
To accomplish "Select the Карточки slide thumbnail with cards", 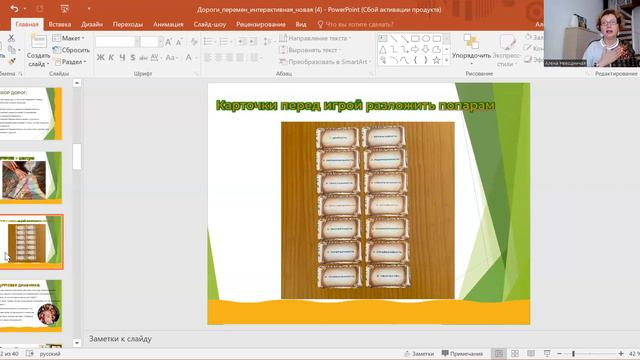I will coord(31,242).
